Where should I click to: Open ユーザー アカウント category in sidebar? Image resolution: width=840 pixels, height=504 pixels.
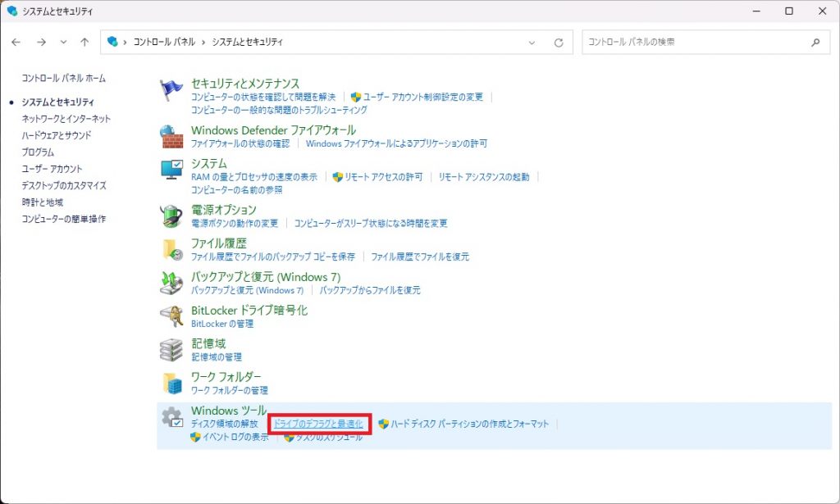coord(52,169)
